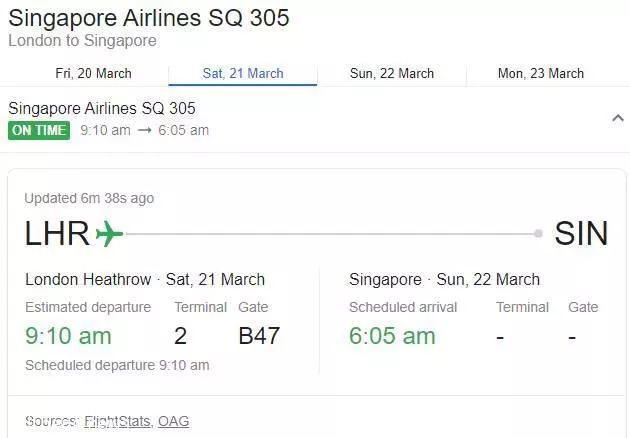Click the London to Singapore subtitle
This screenshot has height=438, width=630.
point(82,41)
